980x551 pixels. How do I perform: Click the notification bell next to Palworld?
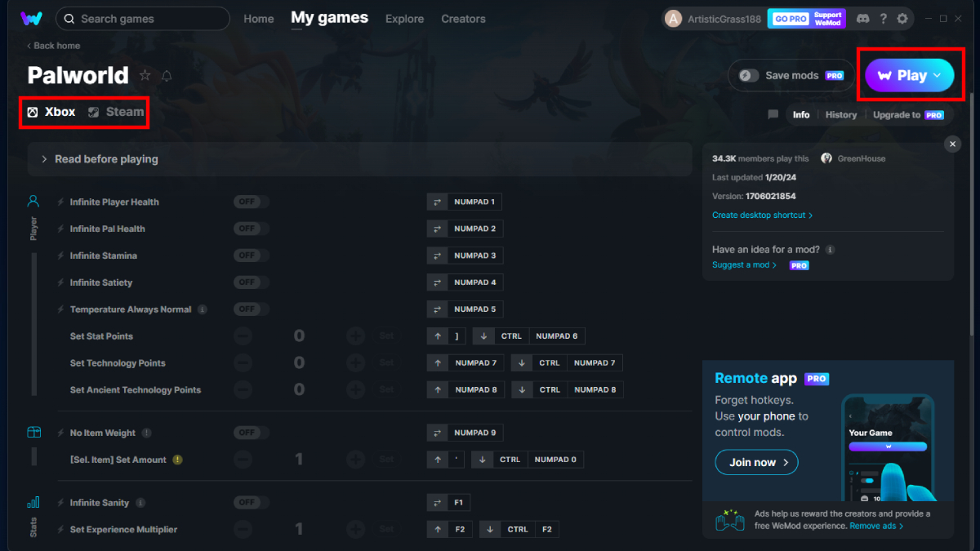[x=167, y=76]
